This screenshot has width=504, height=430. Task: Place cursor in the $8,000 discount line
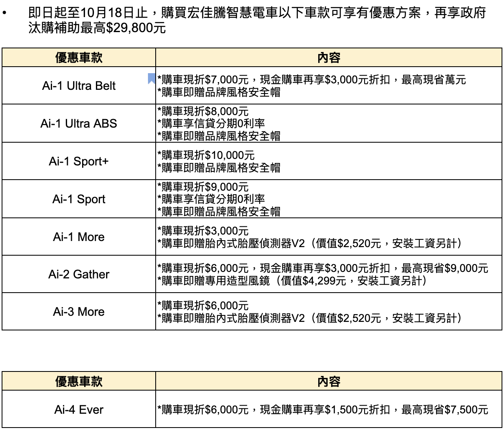(x=203, y=111)
